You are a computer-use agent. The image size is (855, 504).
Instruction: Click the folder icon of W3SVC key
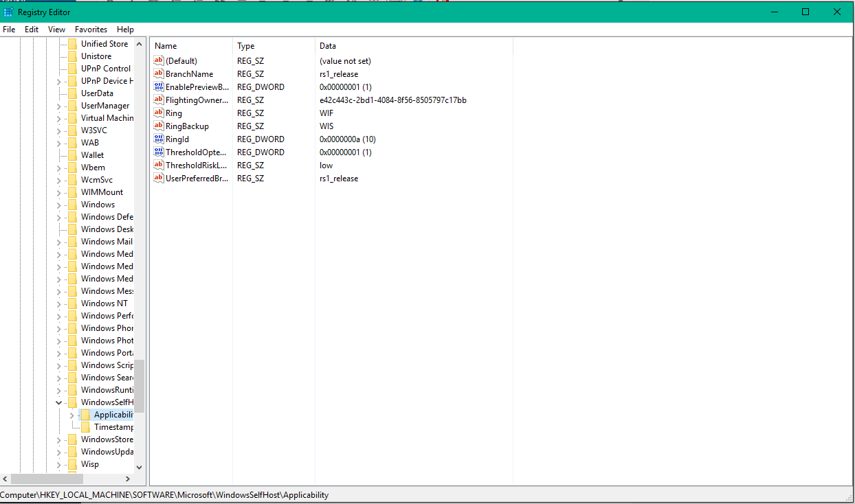(72, 130)
